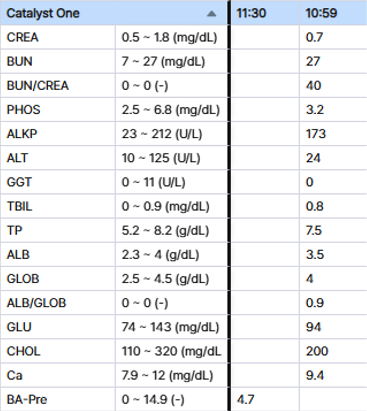Select the GLOB row label

(x=23, y=279)
